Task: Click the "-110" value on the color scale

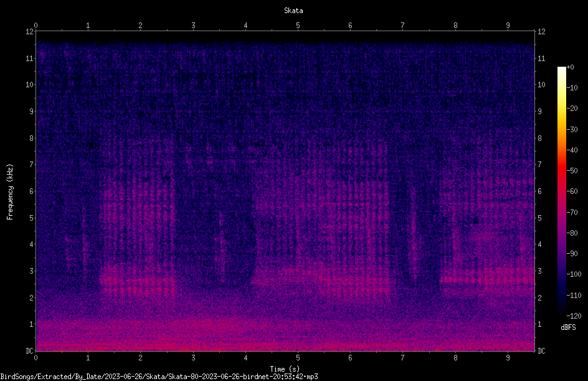Action: click(574, 296)
